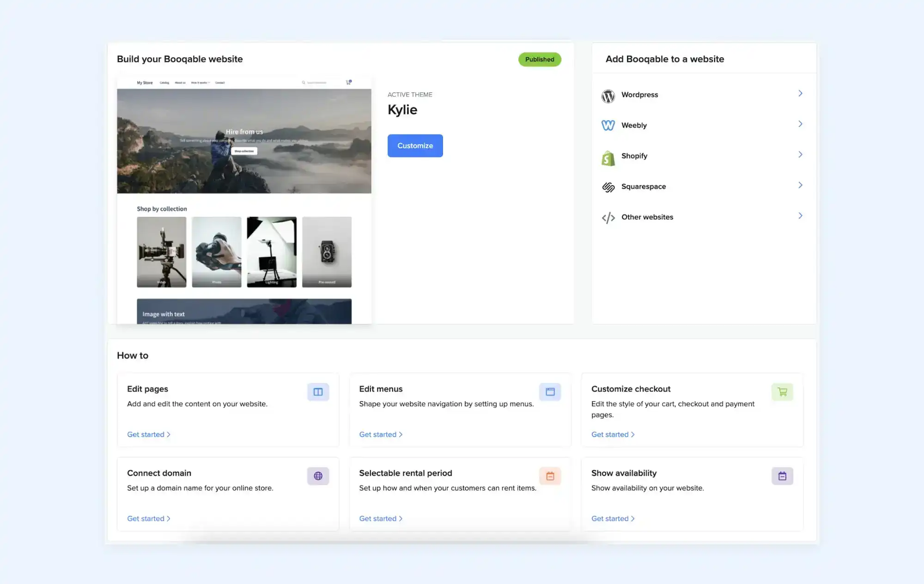Click the Weebly integration icon
The height and width of the screenshot is (584, 924).
click(x=608, y=125)
